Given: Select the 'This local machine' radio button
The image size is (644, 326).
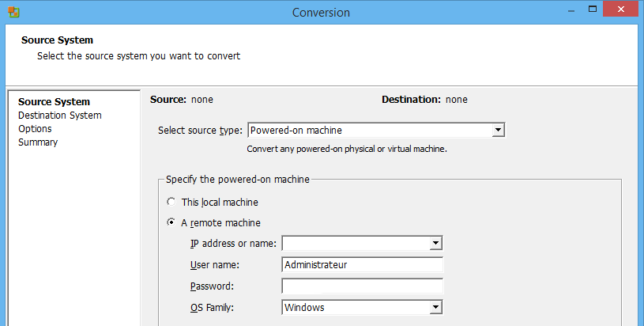Looking at the screenshot, I should tap(171, 203).
